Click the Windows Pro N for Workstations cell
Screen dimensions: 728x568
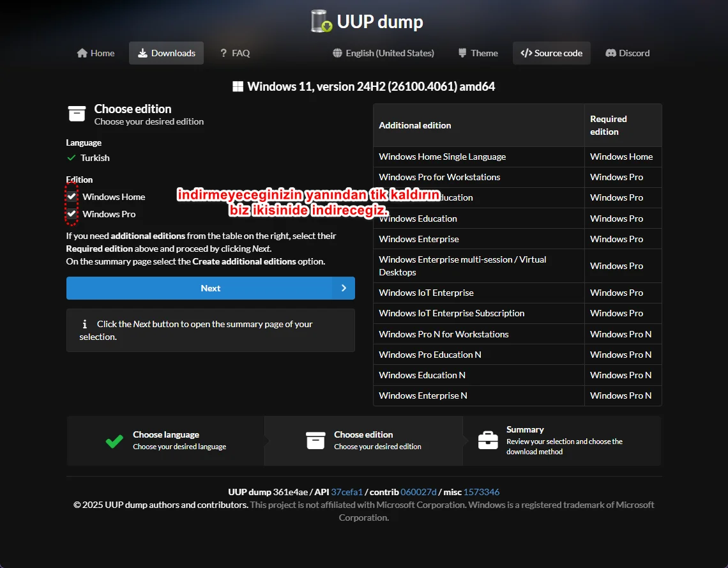(x=479, y=334)
